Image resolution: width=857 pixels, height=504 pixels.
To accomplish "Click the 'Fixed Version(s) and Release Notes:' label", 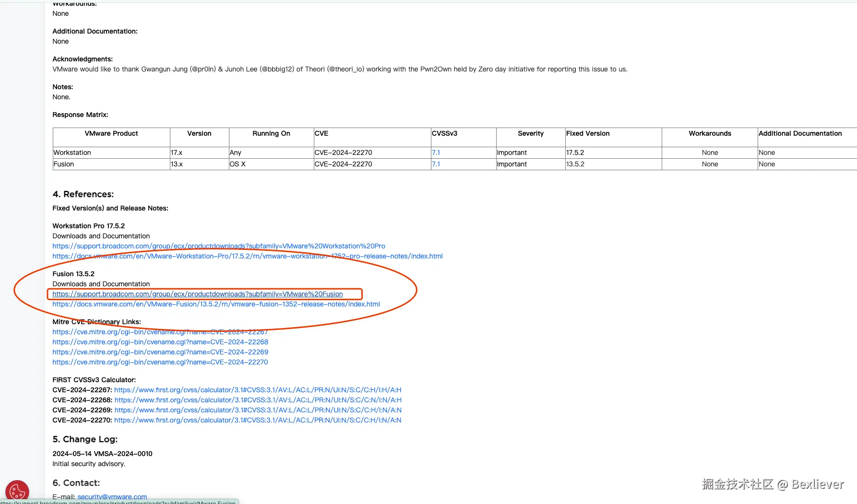I will [110, 208].
